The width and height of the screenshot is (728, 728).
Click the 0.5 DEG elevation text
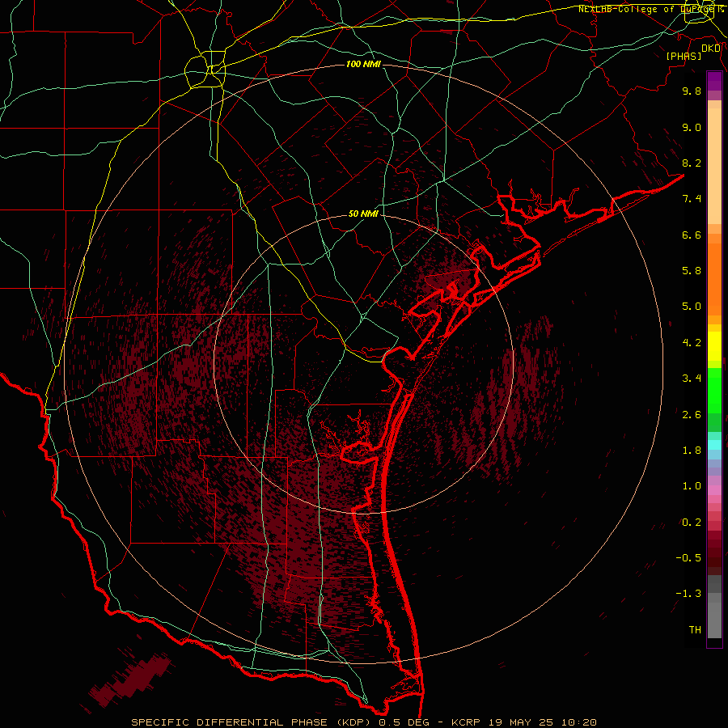coord(404,722)
